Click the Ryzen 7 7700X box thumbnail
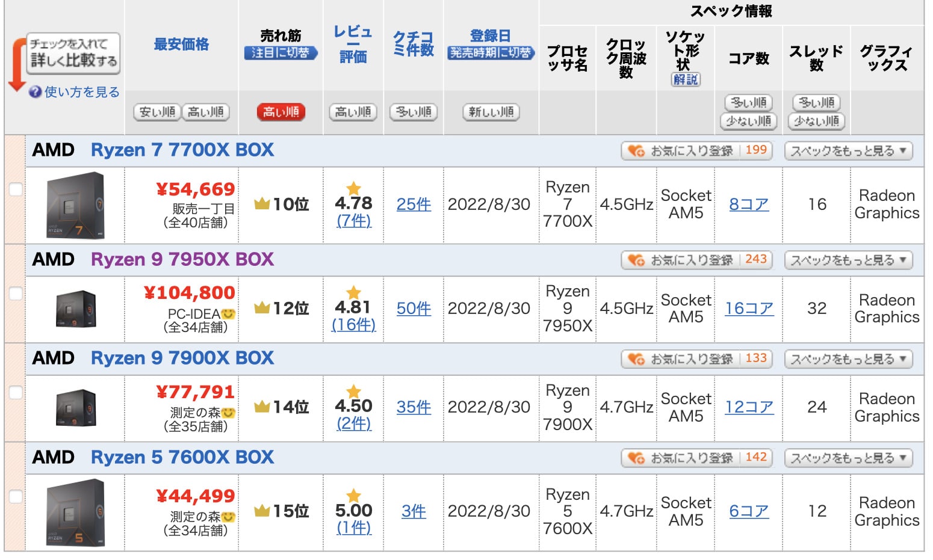The image size is (933, 560). pyautogui.click(x=75, y=205)
